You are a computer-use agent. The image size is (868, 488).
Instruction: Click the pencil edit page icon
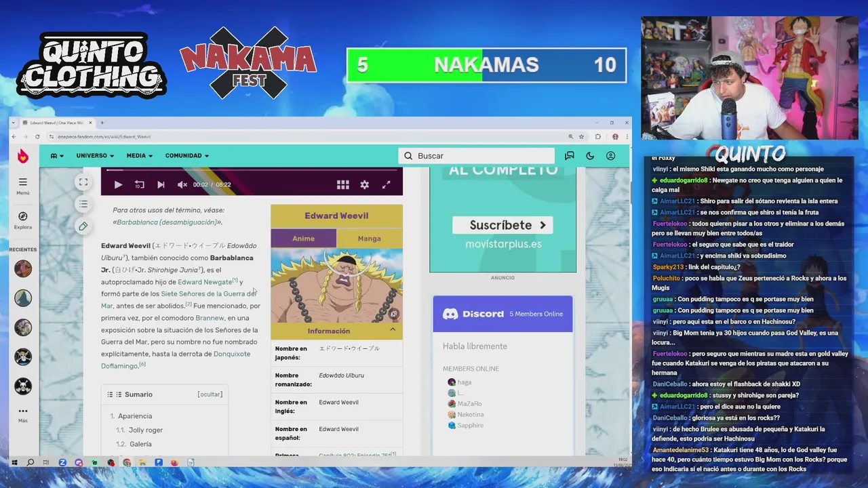pyautogui.click(x=83, y=226)
